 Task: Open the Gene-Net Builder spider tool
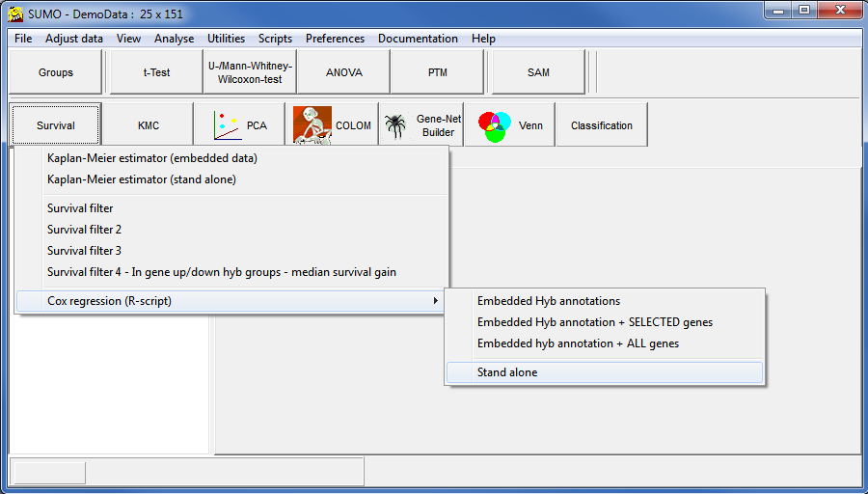tap(421, 125)
